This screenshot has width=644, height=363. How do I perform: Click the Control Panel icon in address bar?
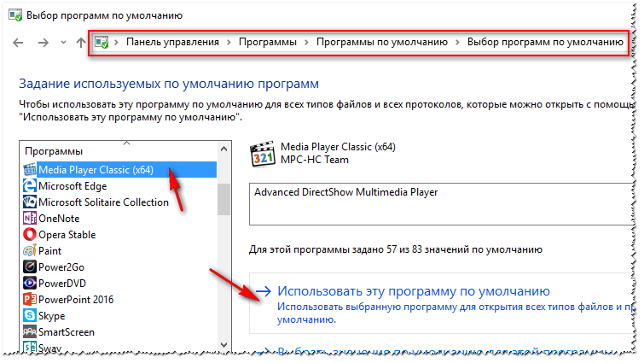click(x=102, y=42)
